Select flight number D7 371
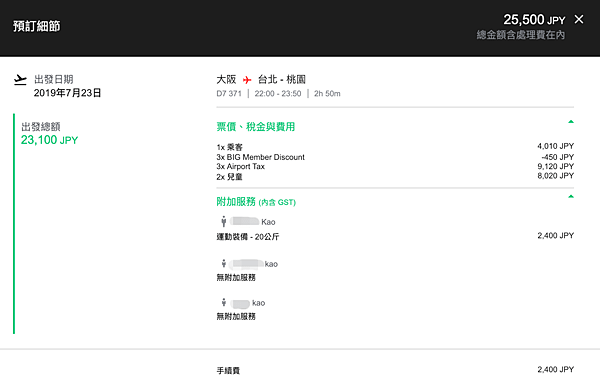 (x=229, y=93)
